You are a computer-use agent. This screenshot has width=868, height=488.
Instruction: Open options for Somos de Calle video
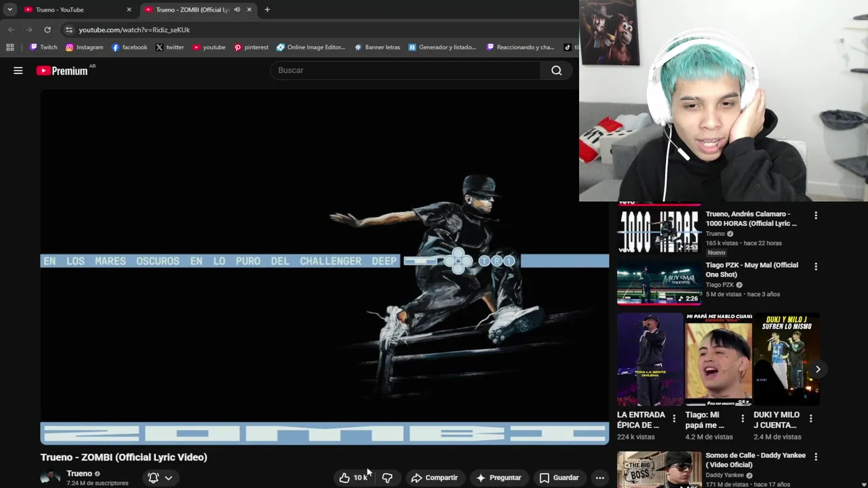click(x=816, y=457)
